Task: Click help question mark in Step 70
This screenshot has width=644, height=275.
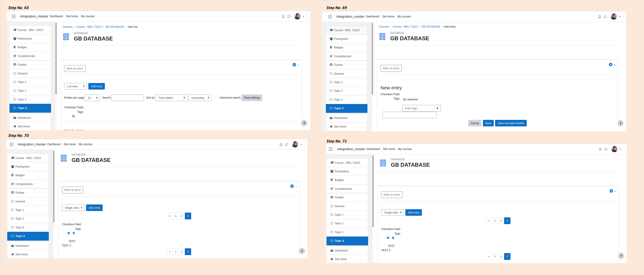Action: pos(302,251)
